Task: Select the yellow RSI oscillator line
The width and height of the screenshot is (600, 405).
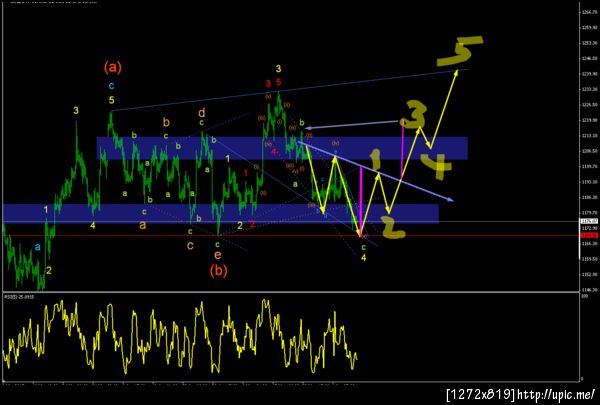Action: tap(180, 336)
